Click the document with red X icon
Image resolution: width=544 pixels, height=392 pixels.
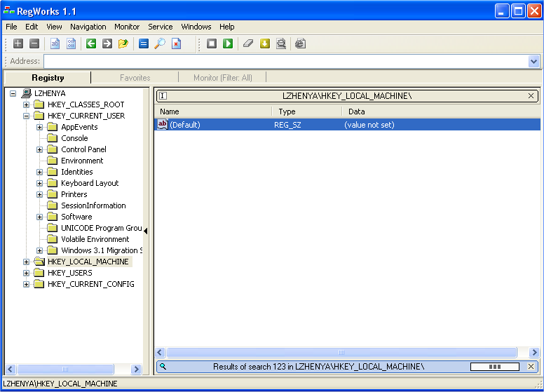(x=176, y=43)
